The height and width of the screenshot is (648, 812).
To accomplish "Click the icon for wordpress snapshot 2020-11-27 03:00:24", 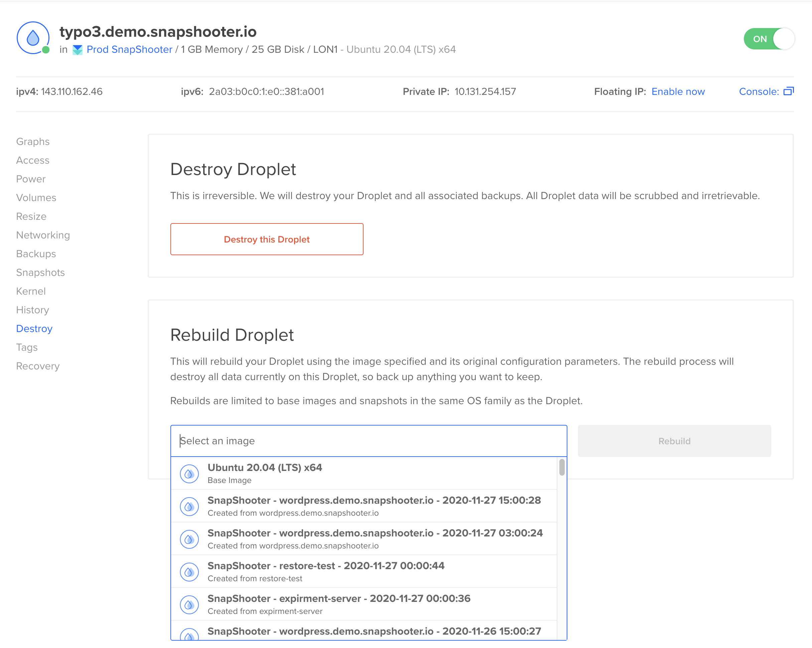I will pos(189,539).
